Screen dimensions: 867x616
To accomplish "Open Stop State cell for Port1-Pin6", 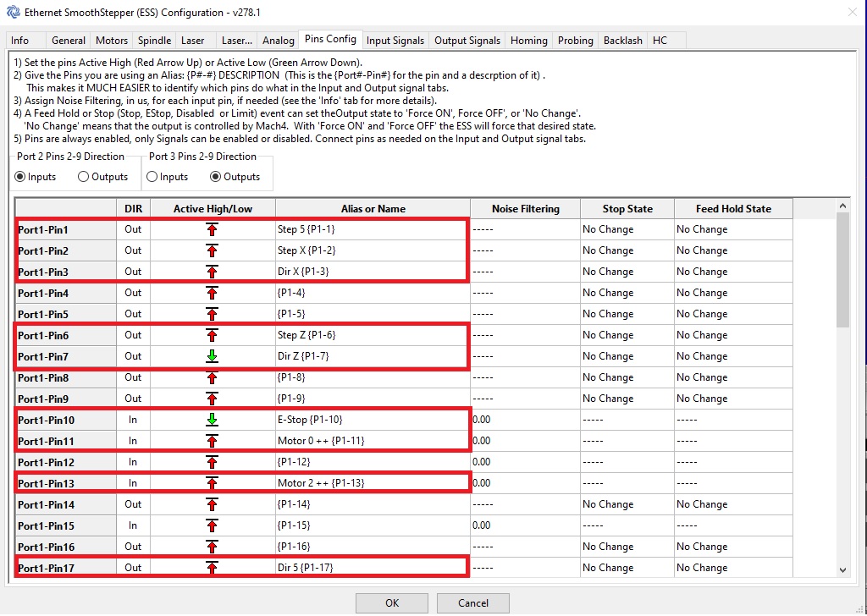I will [626, 335].
